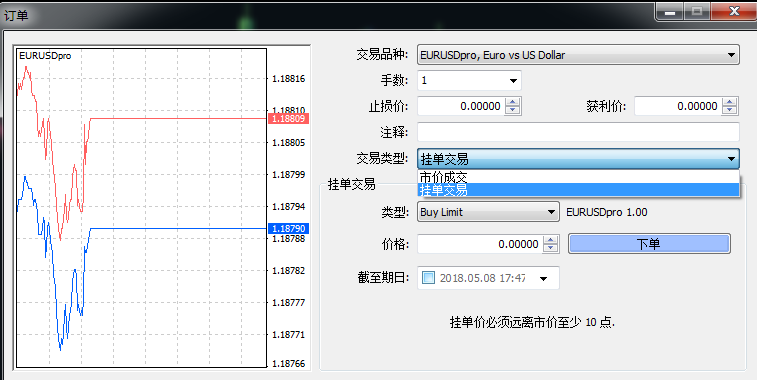Click the 价格 price input field
This screenshot has height=380, width=757.
tap(480, 244)
